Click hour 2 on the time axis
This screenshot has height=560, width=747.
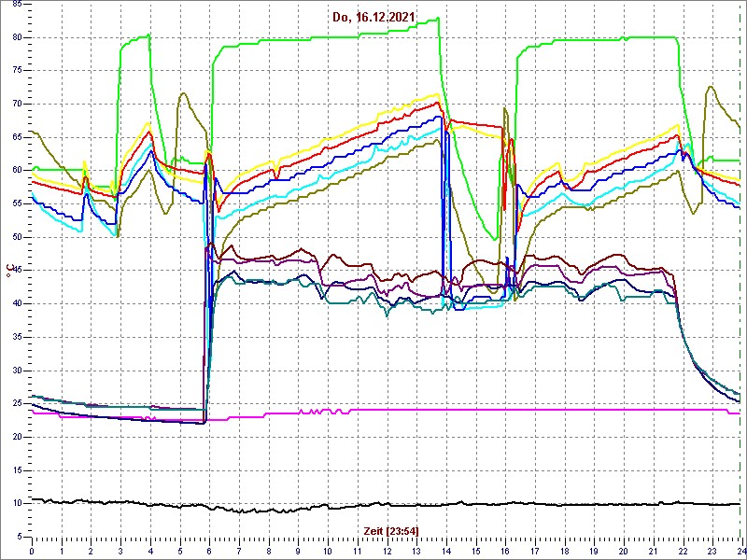91,552
